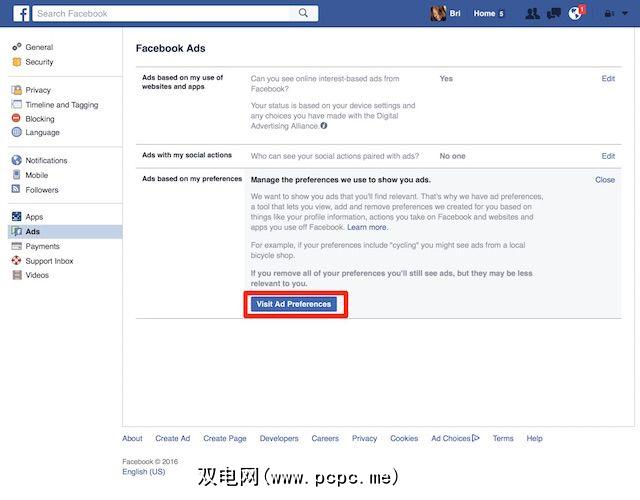This screenshot has height=500, width=640.
Task: Select Mobile settings
Action: (x=37, y=175)
